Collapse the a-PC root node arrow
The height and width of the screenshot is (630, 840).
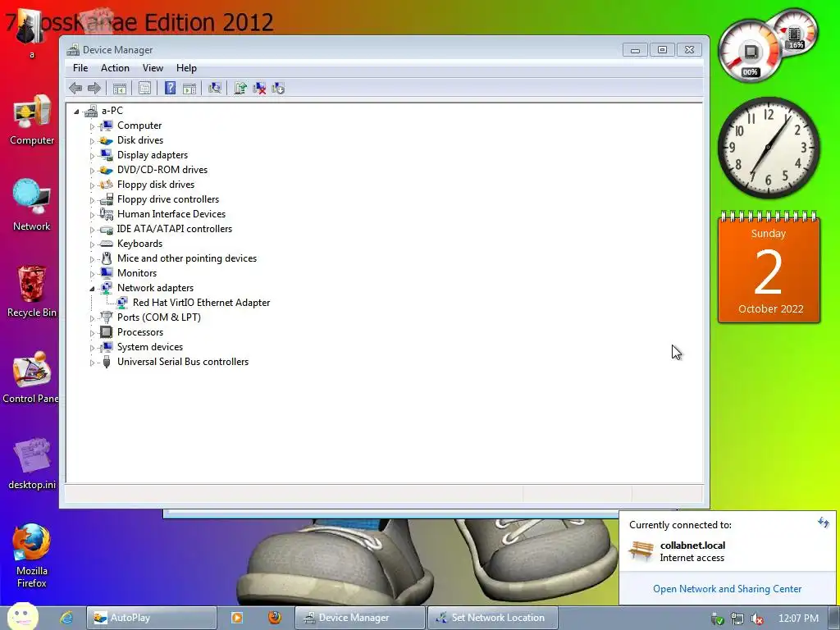76,112
